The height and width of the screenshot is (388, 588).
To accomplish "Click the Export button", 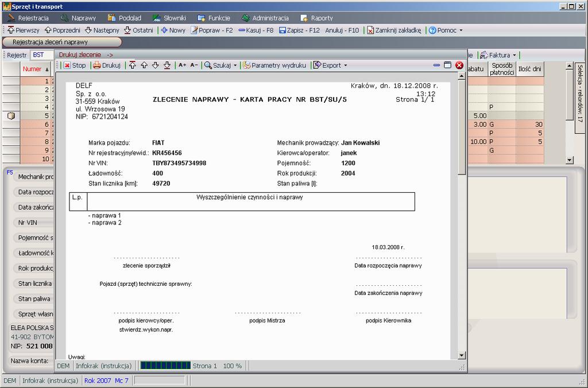I will pyautogui.click(x=327, y=65).
